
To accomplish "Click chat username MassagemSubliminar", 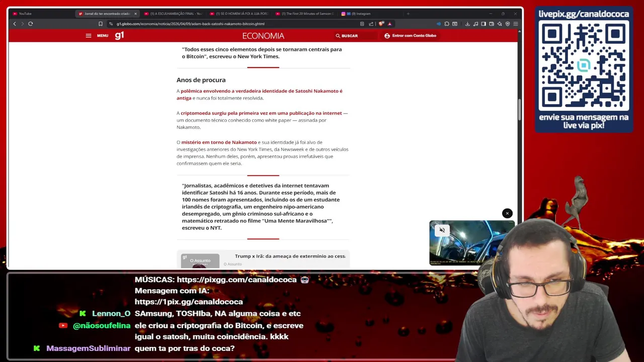I will click(x=88, y=348).
